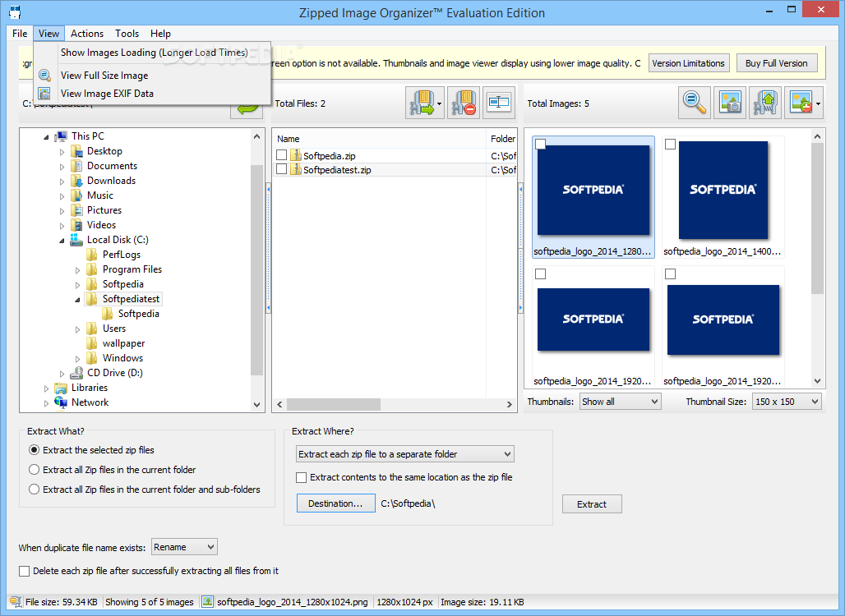Click the zip file list horizontal scrollbar thumb

pos(334,404)
